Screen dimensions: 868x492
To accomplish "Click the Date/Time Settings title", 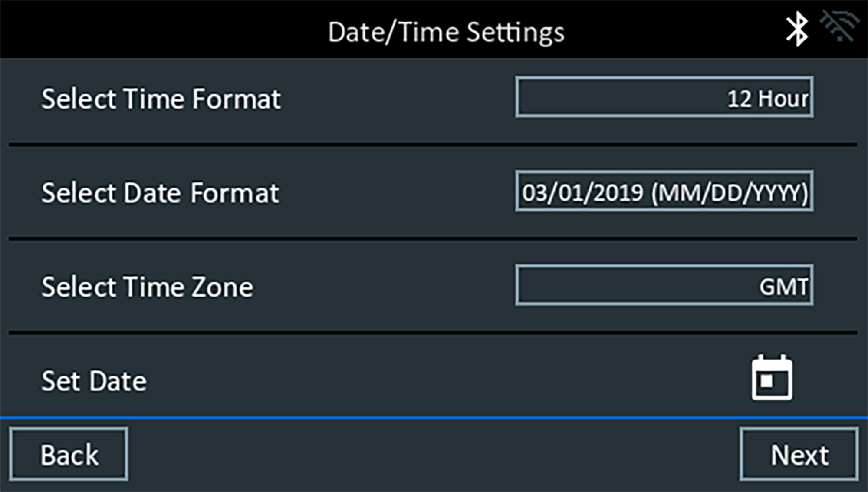I will (446, 32).
